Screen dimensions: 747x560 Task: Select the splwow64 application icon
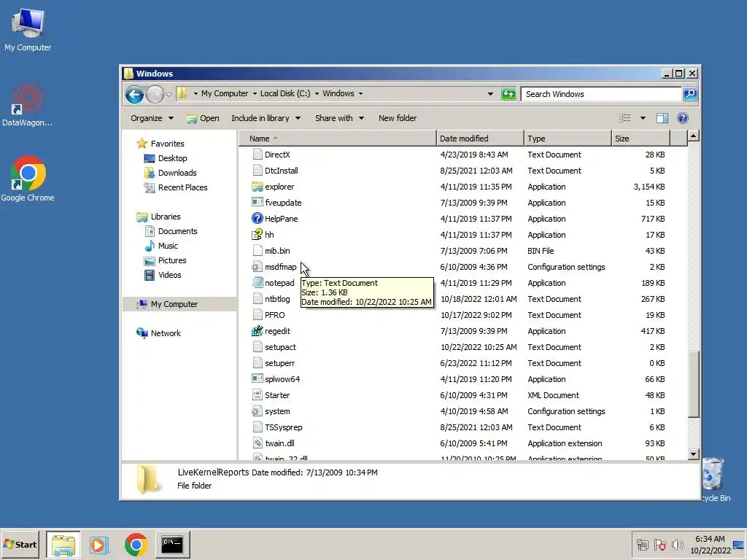(x=258, y=379)
